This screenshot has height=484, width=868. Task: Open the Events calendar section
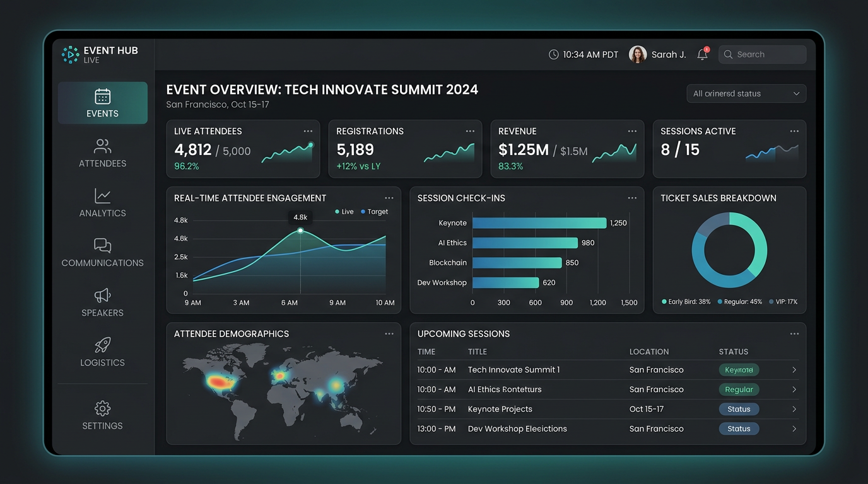[103, 103]
